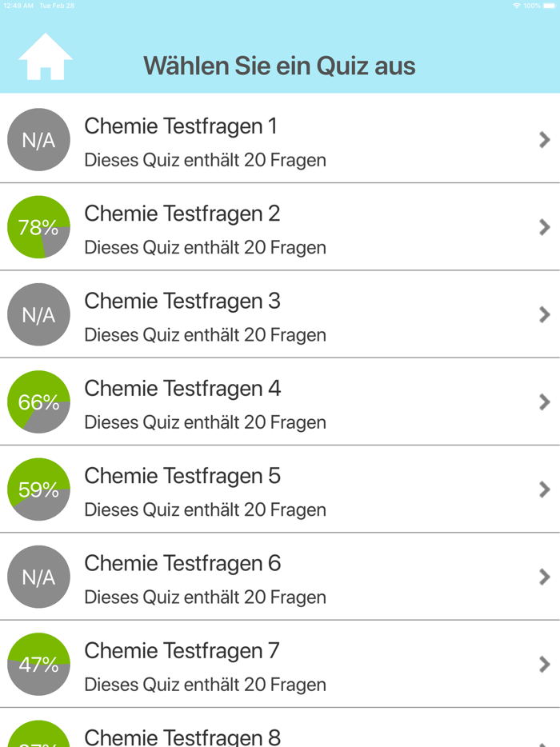The width and height of the screenshot is (560, 747).
Task: Open the quiz titled Chemie Testfragen 2
Action: click(x=182, y=214)
